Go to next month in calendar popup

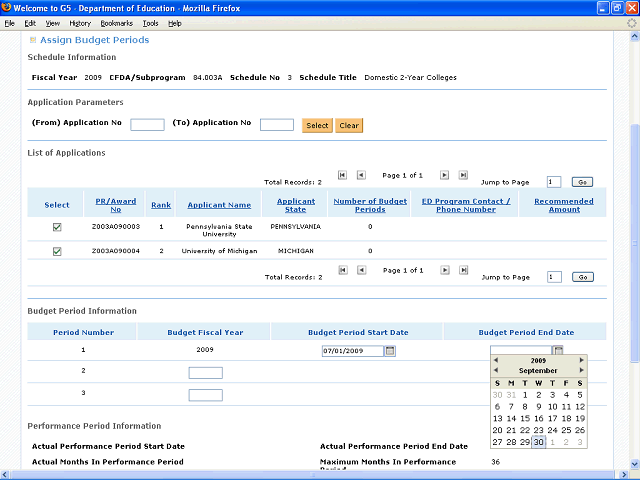tap(582, 371)
